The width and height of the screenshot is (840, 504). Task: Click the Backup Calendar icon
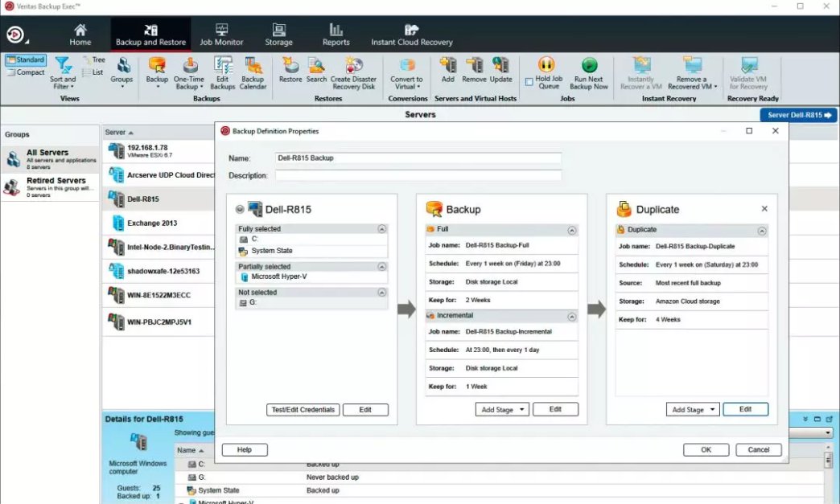tap(253, 67)
